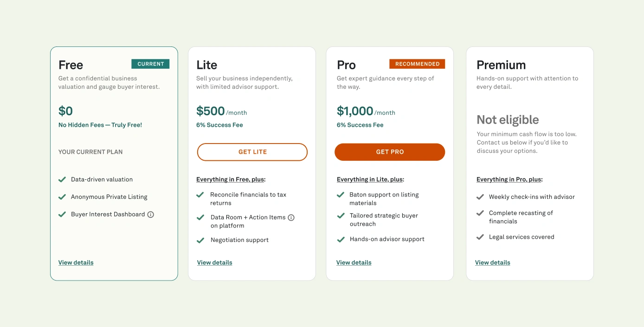Click checkmark beside Tailored strategic buyer outreach
This screenshot has height=327, width=644.
pos(341,216)
